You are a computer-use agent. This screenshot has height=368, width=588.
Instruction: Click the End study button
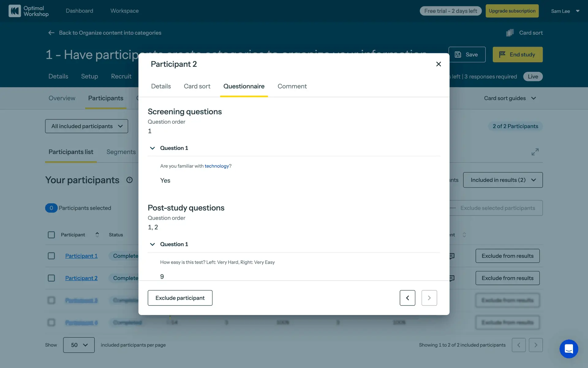pos(518,55)
